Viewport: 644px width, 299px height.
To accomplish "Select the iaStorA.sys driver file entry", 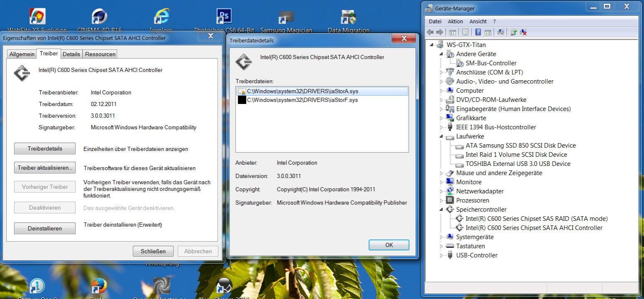I will pyautogui.click(x=322, y=91).
